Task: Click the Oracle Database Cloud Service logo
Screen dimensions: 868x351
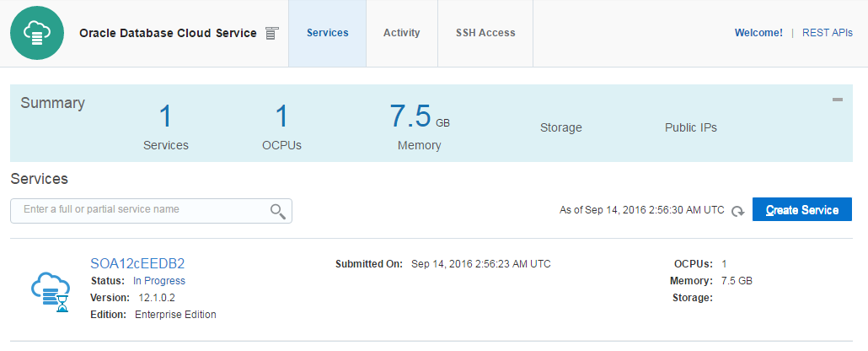Action: (38, 34)
